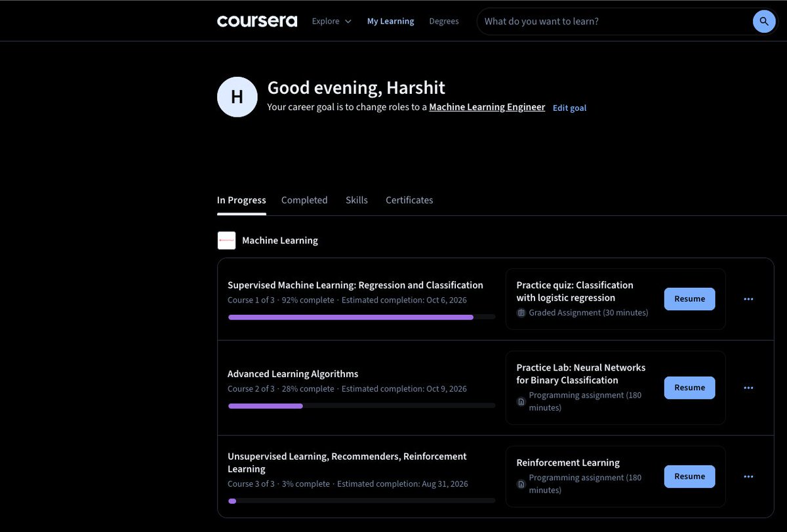Click 'Estimated completion: Oct 9, 2026' text

(x=404, y=389)
